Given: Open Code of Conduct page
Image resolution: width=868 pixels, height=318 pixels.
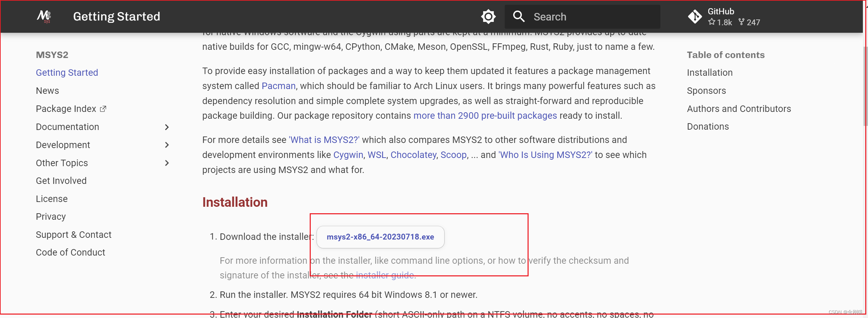Looking at the screenshot, I should pos(70,252).
